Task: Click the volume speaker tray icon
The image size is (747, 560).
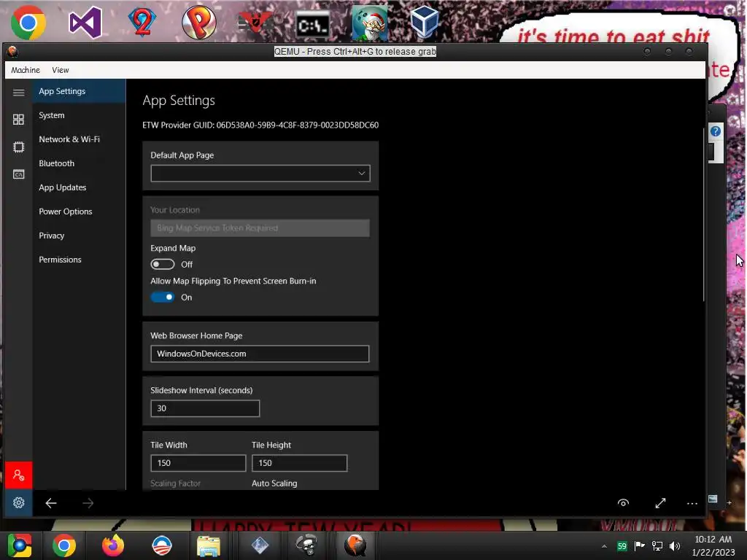Action: tap(675, 546)
